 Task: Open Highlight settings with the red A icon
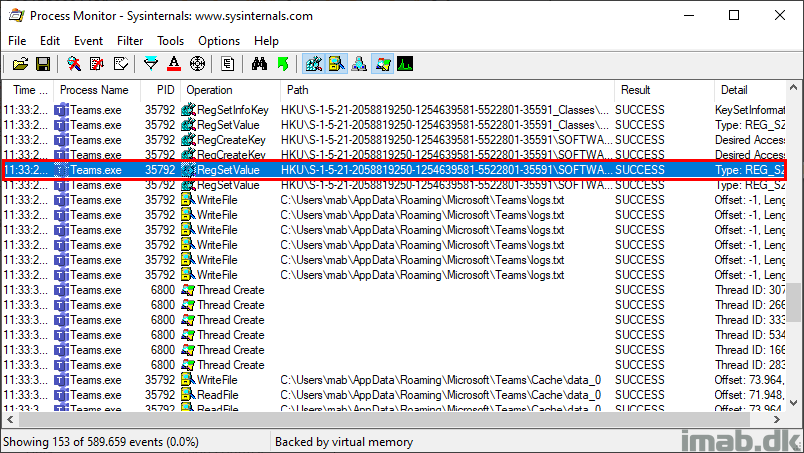174,64
